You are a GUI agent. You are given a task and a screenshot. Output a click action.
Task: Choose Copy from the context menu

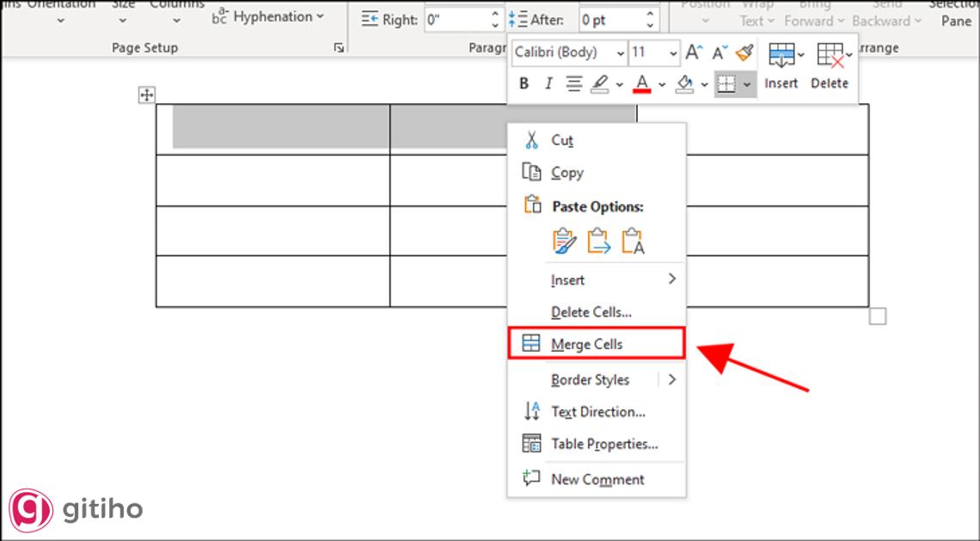[x=597, y=173]
